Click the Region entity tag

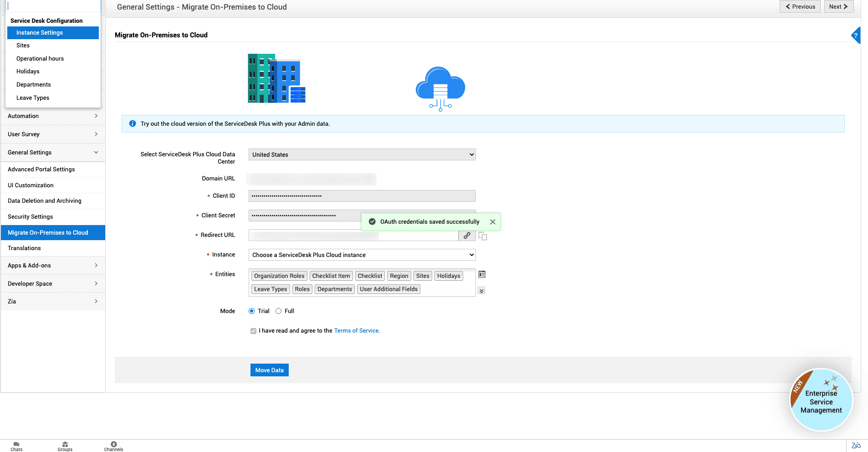(x=399, y=276)
